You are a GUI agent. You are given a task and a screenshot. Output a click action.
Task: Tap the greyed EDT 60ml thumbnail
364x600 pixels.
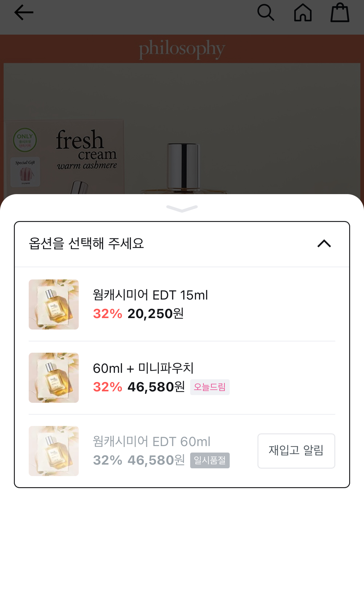click(x=54, y=451)
